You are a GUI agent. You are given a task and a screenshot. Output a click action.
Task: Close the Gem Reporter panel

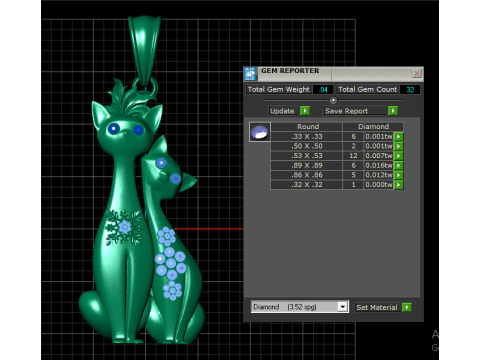point(417,73)
